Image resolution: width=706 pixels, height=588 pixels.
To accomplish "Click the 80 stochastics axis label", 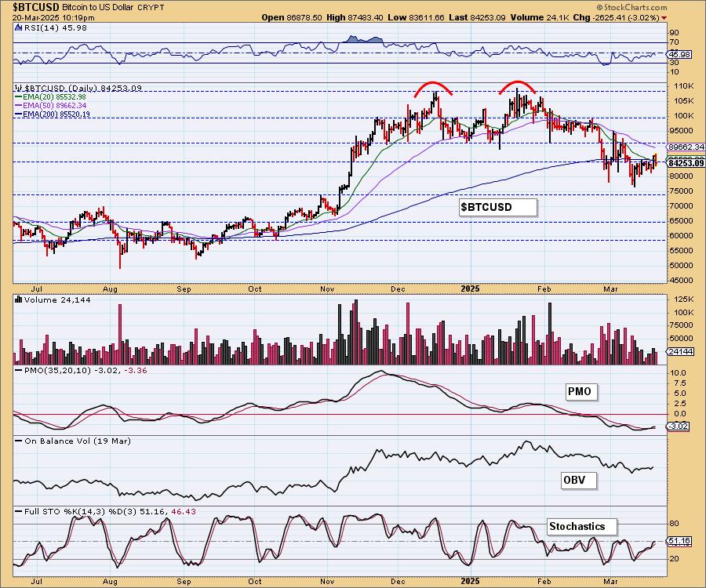I will coord(675,524).
